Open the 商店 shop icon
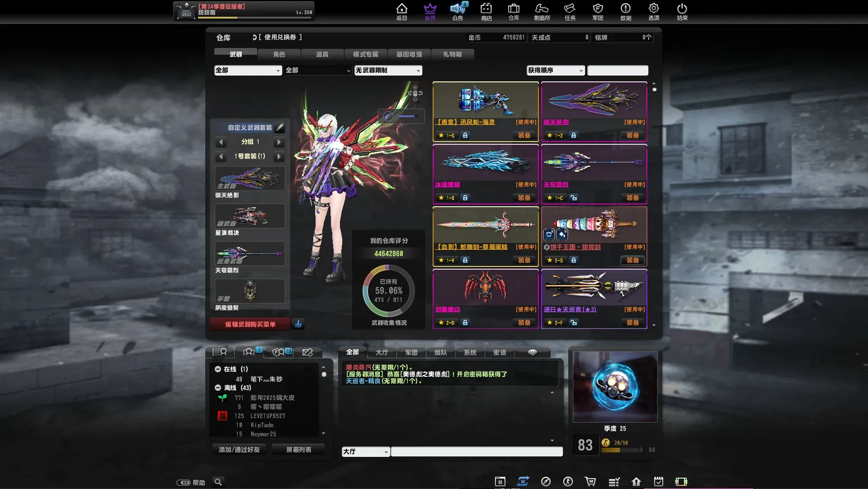Image resolution: width=868 pixels, height=489 pixels. point(486,12)
